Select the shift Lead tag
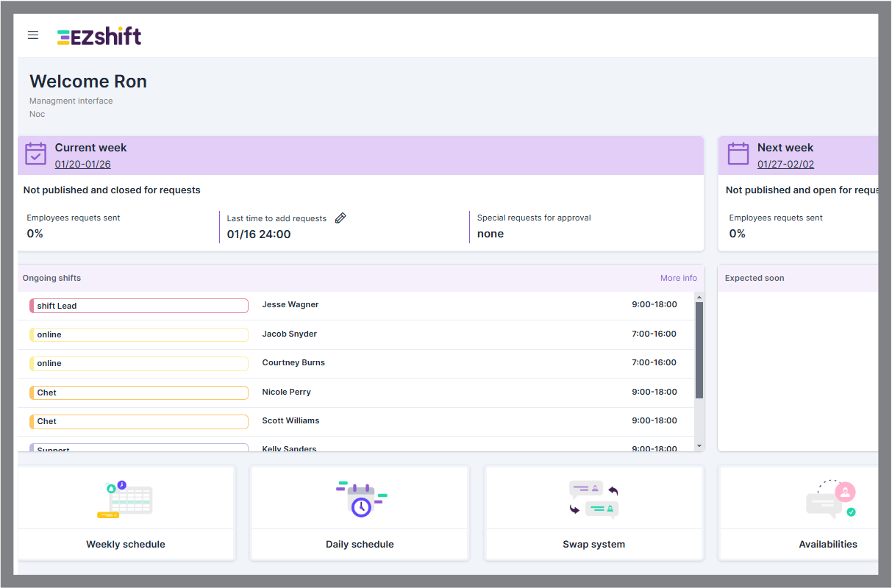 (x=138, y=305)
